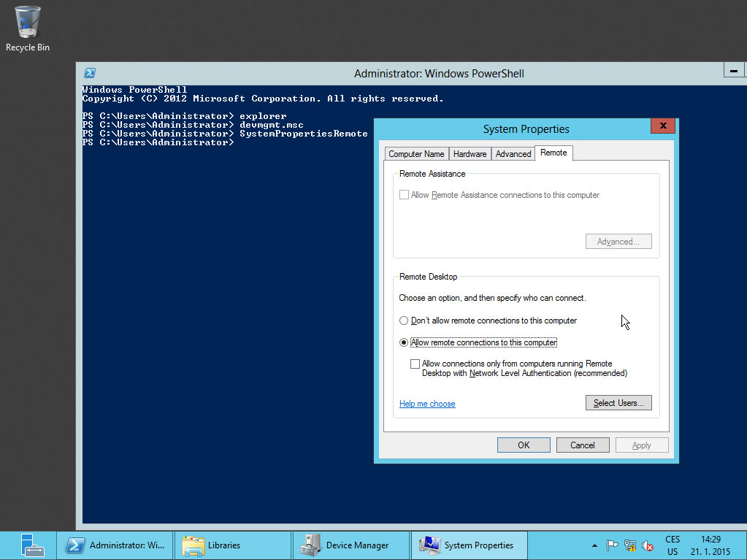Click the Server Manager icon in taskbar
Screen dimensions: 747x560
28,545
